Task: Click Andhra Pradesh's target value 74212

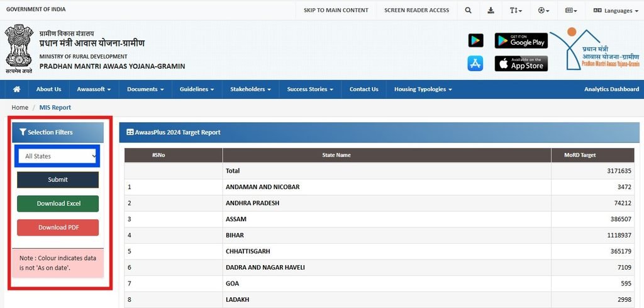Action: tap(623, 203)
